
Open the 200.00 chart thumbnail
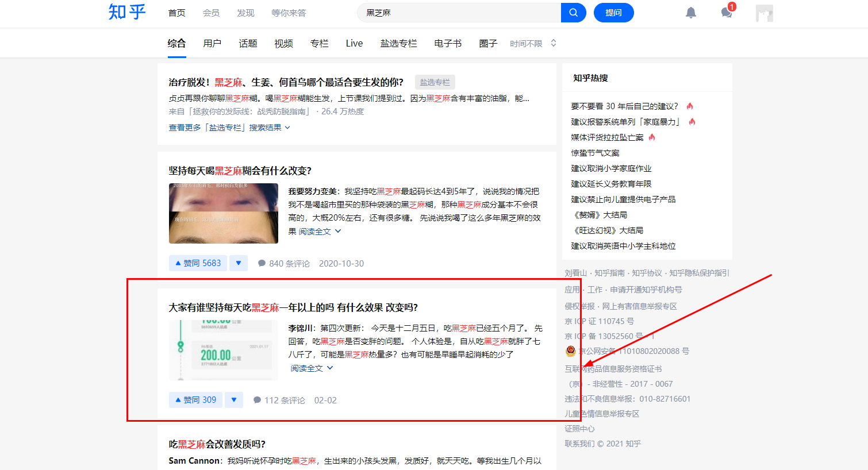(224, 350)
